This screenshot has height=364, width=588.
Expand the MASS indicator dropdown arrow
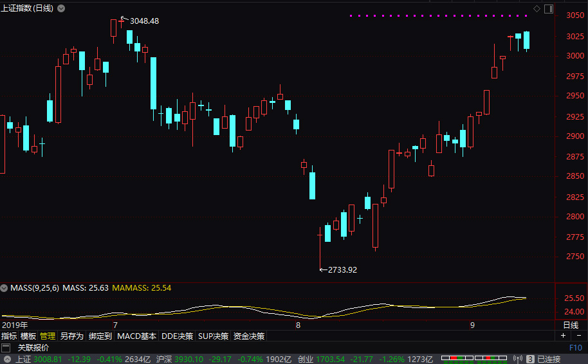click(x=4, y=288)
